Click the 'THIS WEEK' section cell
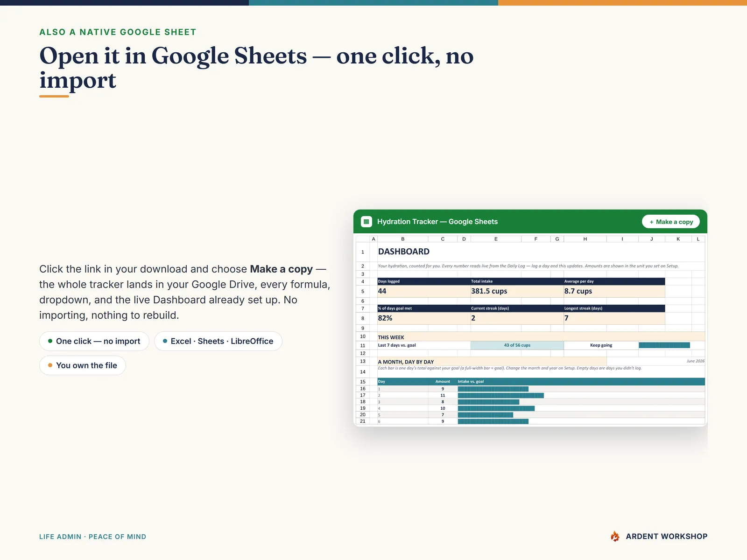This screenshot has width=747, height=560. (541, 337)
